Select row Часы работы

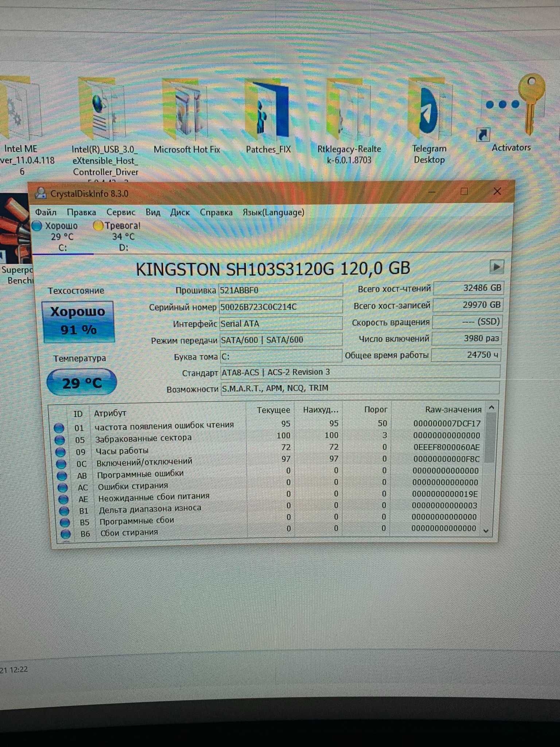(x=271, y=449)
